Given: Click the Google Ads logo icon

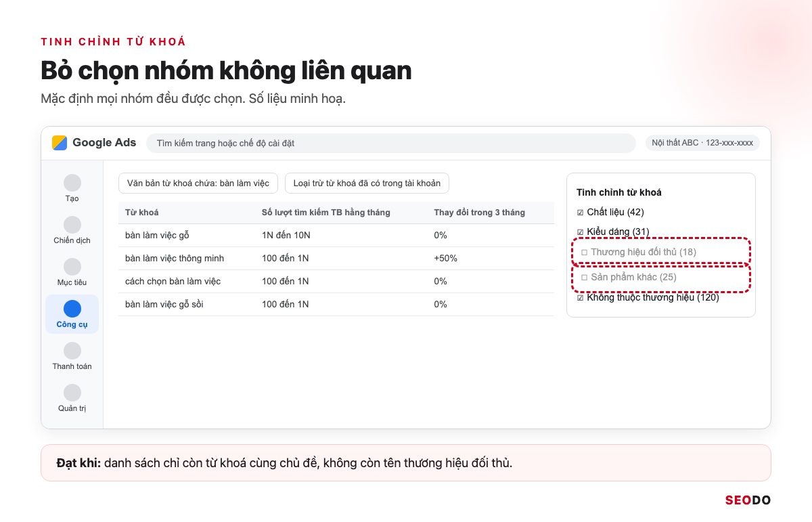Looking at the screenshot, I should [x=60, y=143].
